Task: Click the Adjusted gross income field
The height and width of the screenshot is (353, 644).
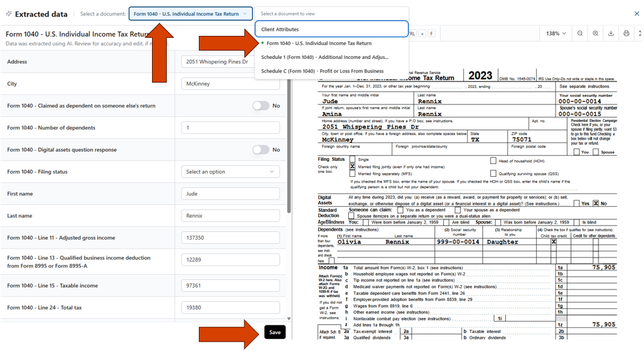Action: coord(230,238)
